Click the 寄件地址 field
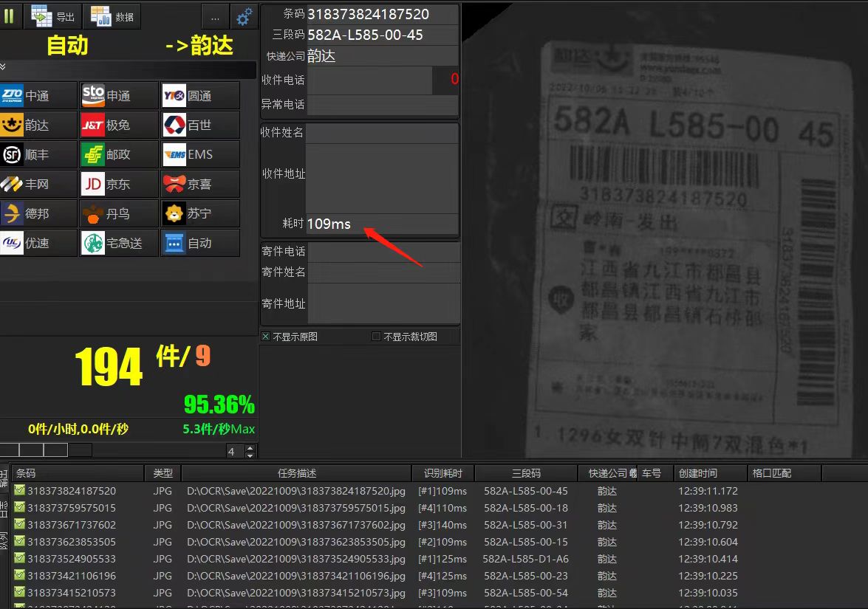The image size is (868, 609). tap(383, 303)
